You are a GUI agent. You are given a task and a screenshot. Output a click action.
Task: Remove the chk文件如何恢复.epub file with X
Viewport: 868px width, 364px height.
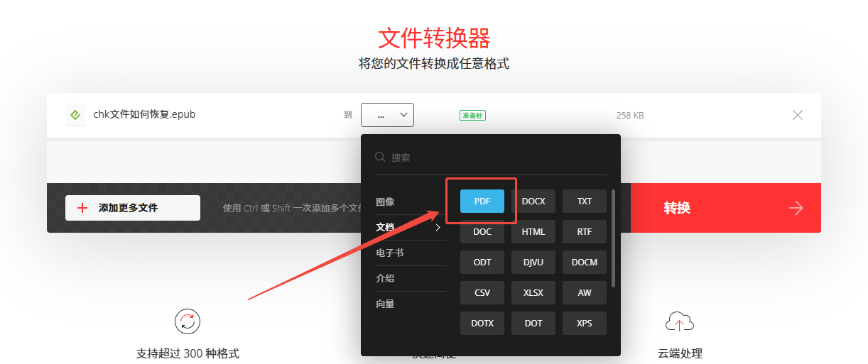[x=798, y=115]
